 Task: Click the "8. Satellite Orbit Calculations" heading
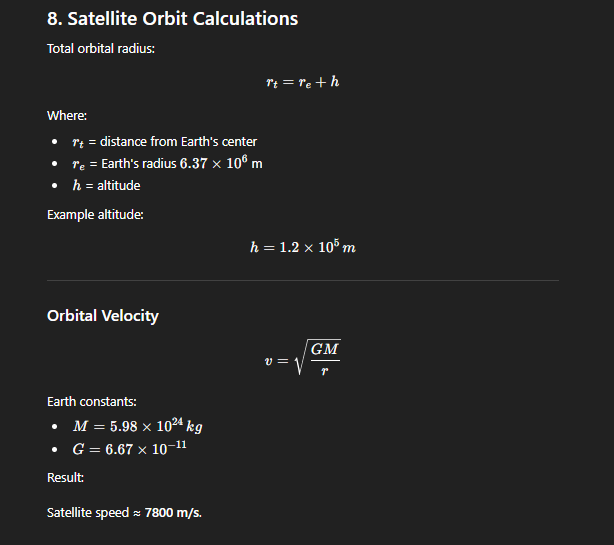[172, 19]
